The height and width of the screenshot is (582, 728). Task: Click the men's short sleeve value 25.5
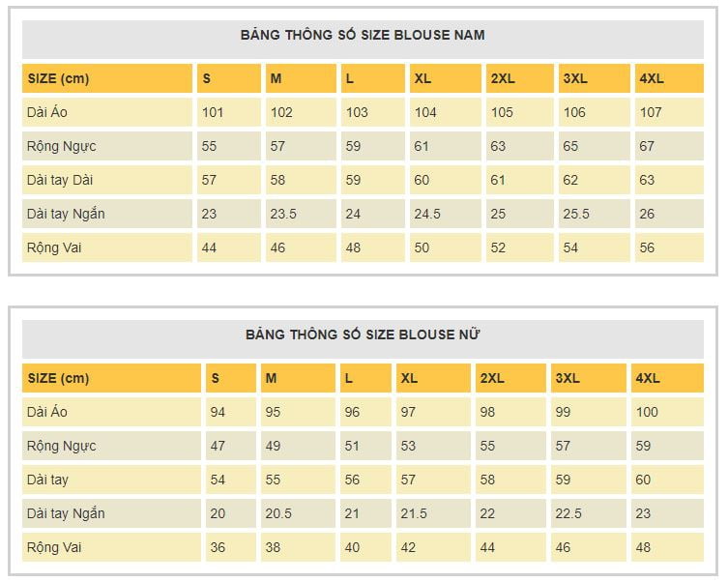(x=576, y=214)
